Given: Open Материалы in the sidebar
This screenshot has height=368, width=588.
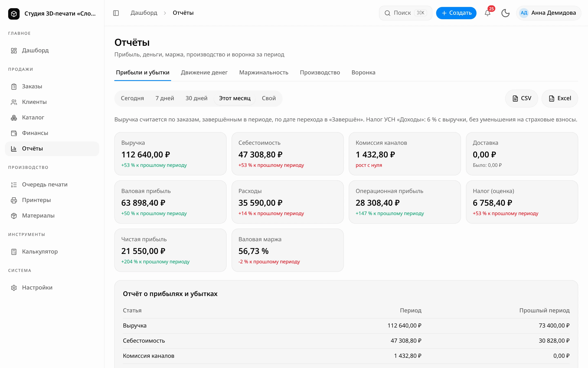Looking at the screenshot, I should click(52, 216).
